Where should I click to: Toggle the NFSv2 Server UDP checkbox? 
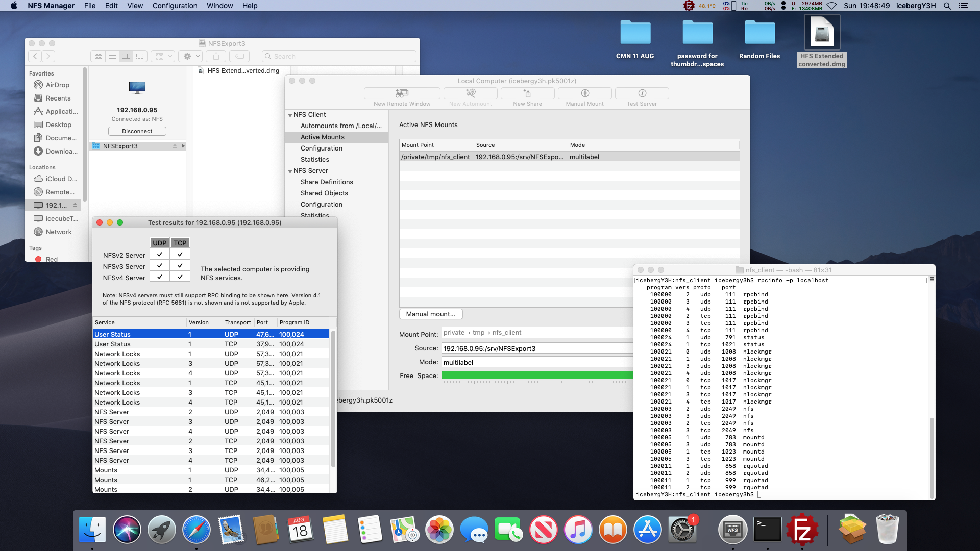pyautogui.click(x=160, y=254)
